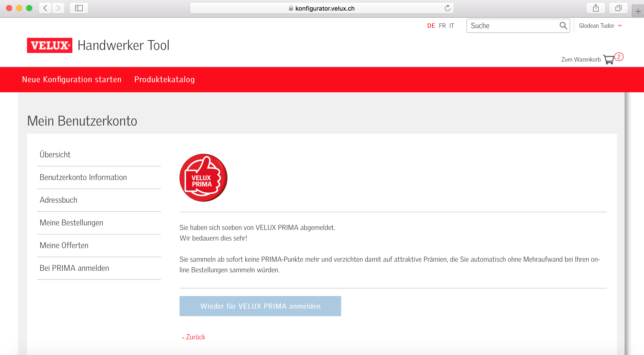This screenshot has height=355, width=644.
Task: Click the search magnifier icon
Action: tap(563, 25)
